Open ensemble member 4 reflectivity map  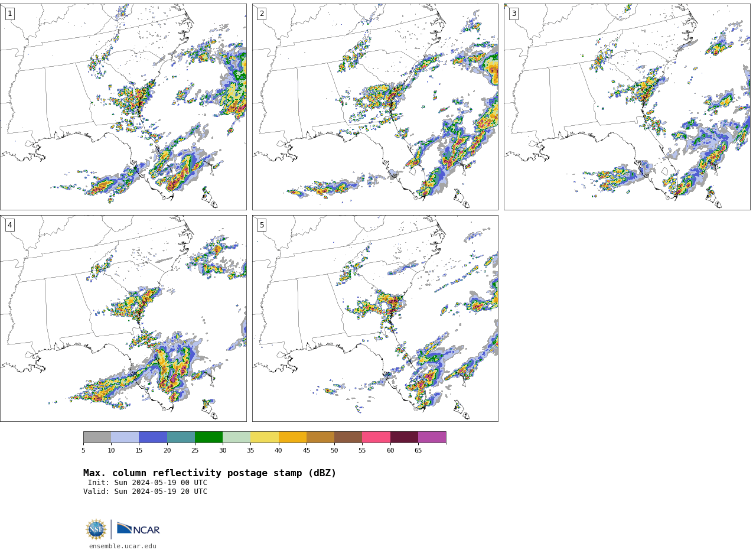pyautogui.click(x=123, y=318)
